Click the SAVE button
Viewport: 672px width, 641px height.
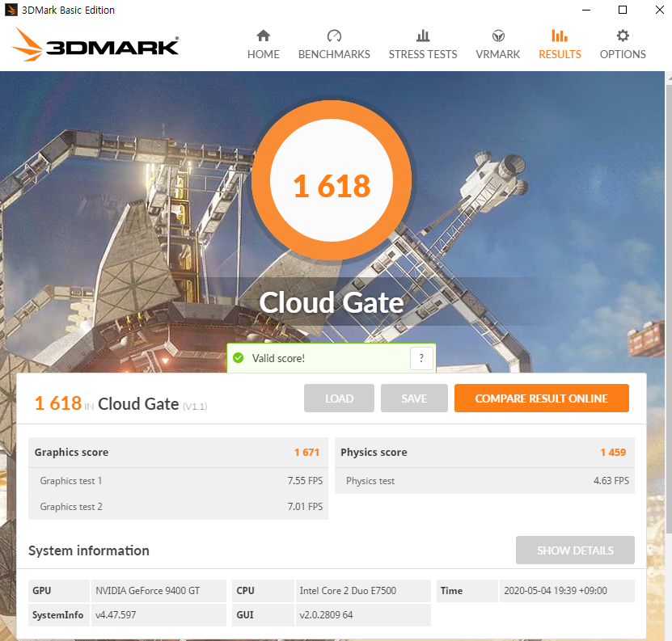point(414,399)
